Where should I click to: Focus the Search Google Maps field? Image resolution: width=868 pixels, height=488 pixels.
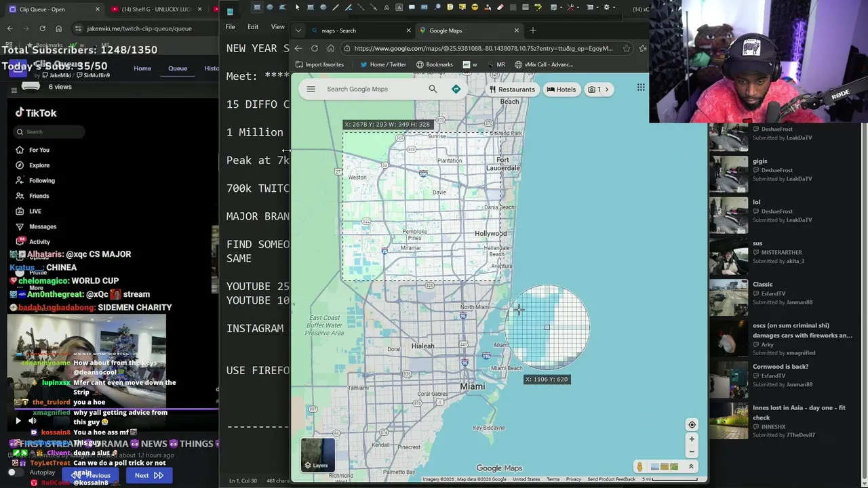[374, 89]
